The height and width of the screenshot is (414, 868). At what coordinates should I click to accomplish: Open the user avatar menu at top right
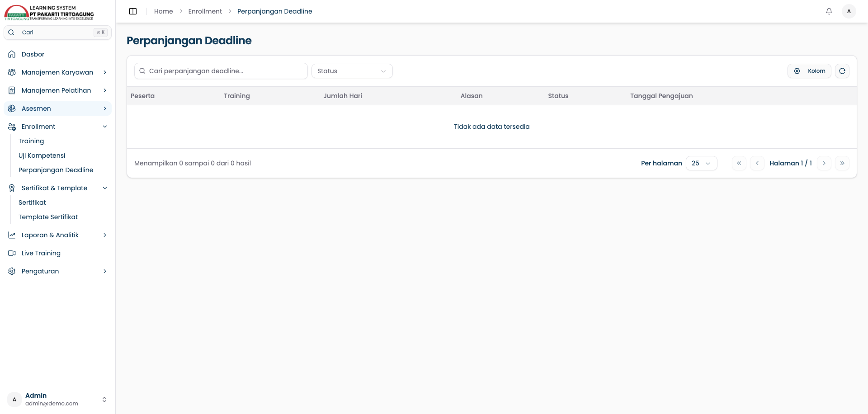click(x=849, y=11)
